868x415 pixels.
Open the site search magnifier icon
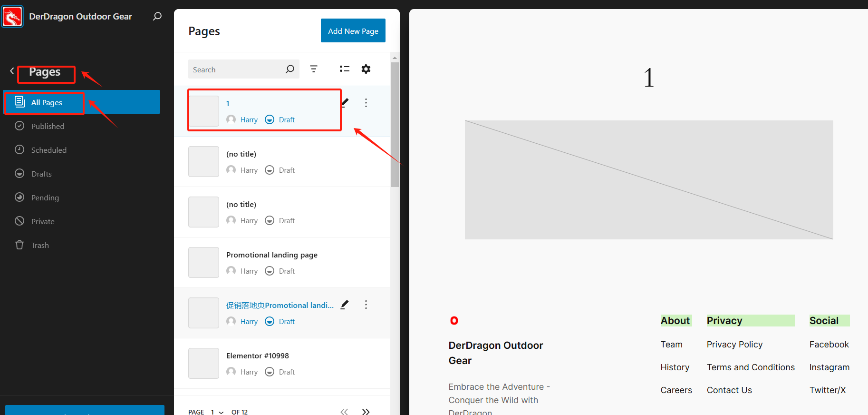(x=157, y=17)
